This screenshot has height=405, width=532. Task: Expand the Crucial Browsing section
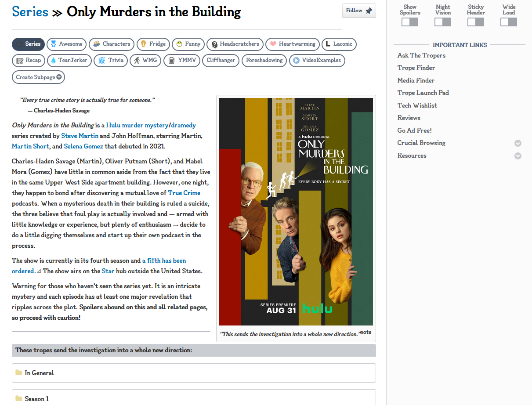[518, 143]
